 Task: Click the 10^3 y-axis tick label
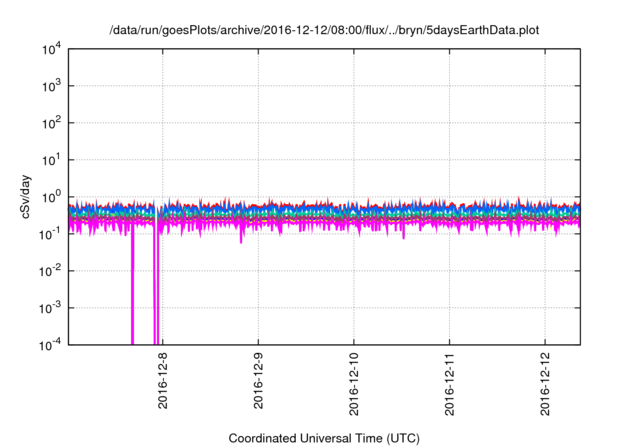pos(52,86)
